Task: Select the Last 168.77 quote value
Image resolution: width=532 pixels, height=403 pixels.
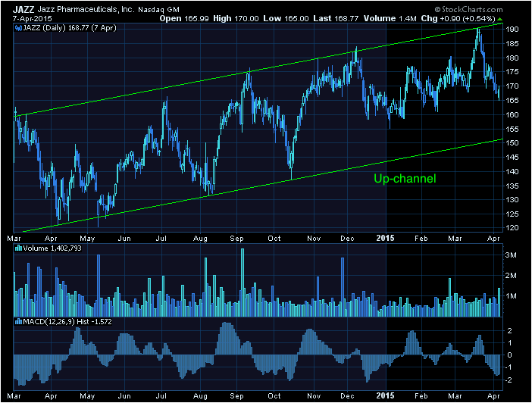Action: coord(336,19)
